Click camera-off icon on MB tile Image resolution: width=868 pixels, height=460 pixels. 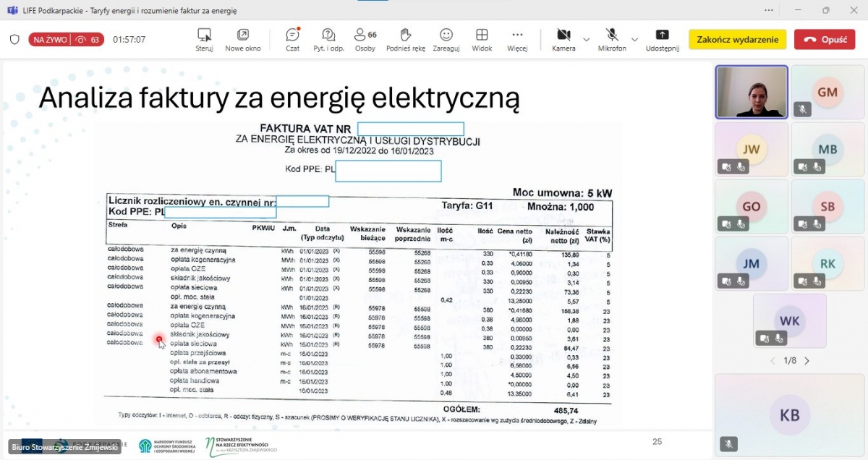(x=802, y=167)
